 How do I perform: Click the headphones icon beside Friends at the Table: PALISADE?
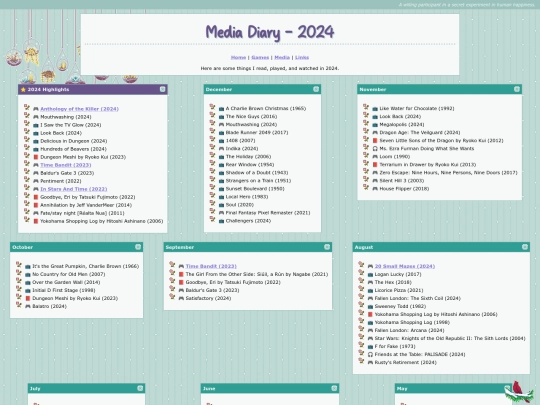tap(370, 354)
